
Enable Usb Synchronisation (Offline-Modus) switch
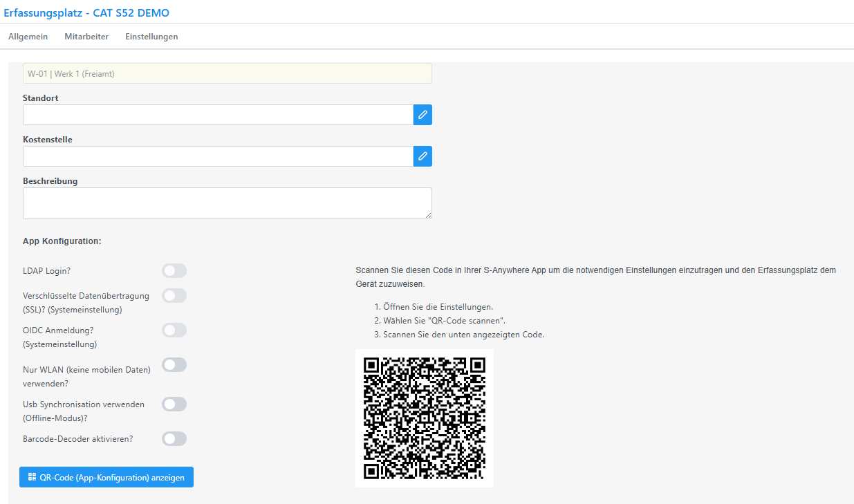coord(174,404)
